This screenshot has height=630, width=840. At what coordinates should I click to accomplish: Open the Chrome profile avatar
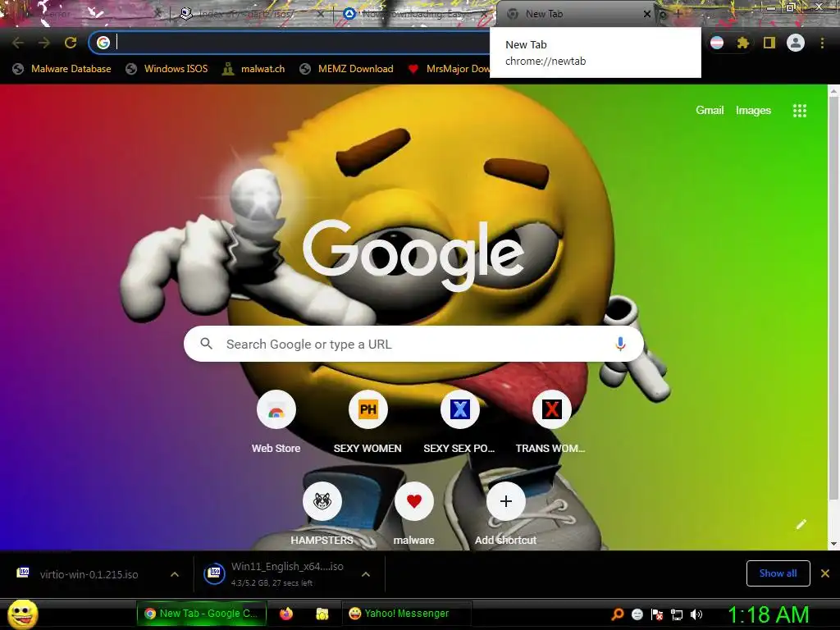[x=796, y=43]
